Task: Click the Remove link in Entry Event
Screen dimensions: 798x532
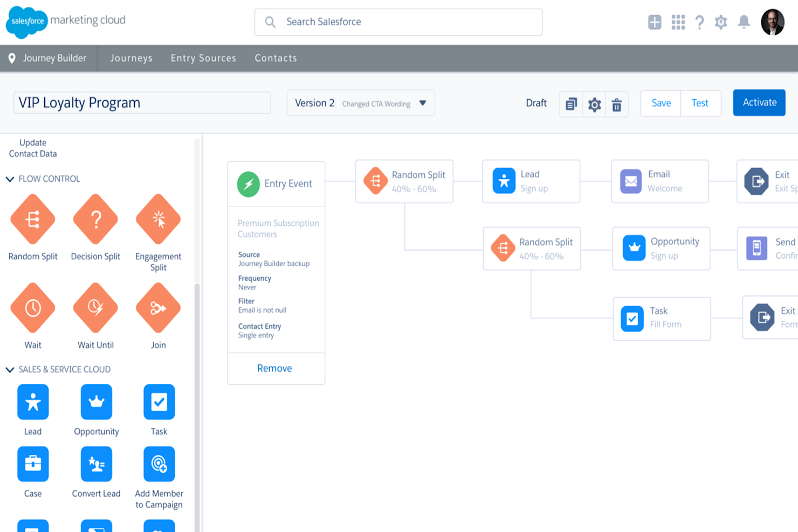Action: point(274,368)
